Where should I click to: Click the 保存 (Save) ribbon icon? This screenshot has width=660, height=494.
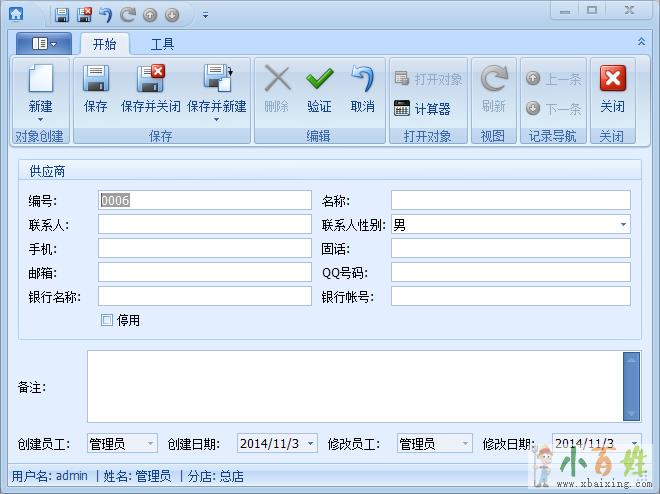click(96, 80)
